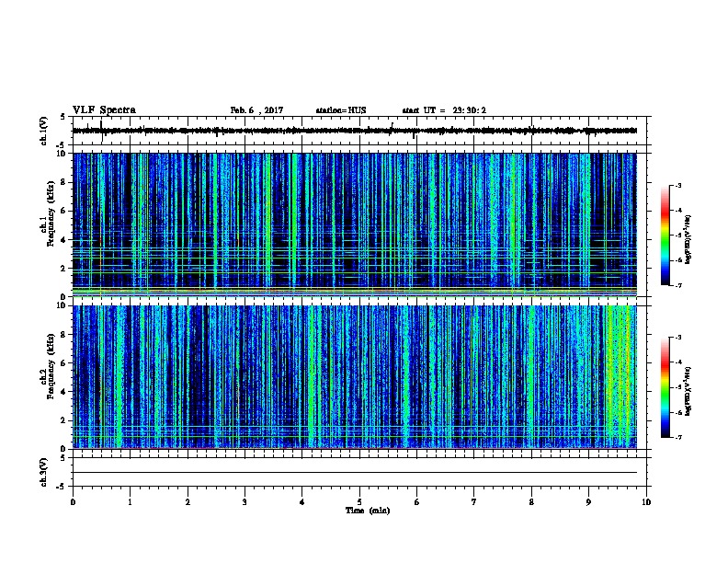The width and height of the screenshot is (728, 563).
Task: Click the "-7" label on ch.2 colorbar
Action: [x=677, y=438]
